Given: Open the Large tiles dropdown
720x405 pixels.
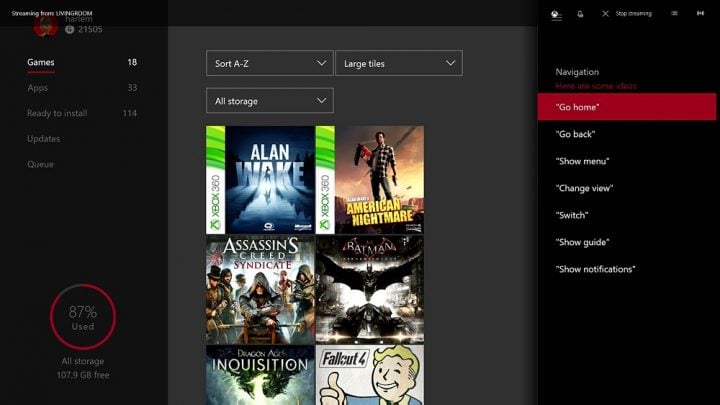Looking at the screenshot, I should tap(399, 63).
